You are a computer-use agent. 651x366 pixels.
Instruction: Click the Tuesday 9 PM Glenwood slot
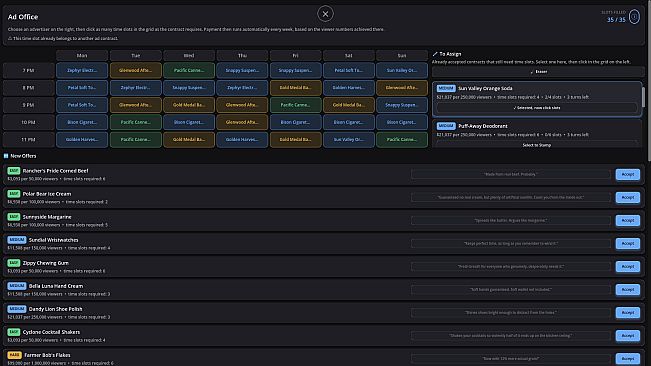click(x=135, y=105)
